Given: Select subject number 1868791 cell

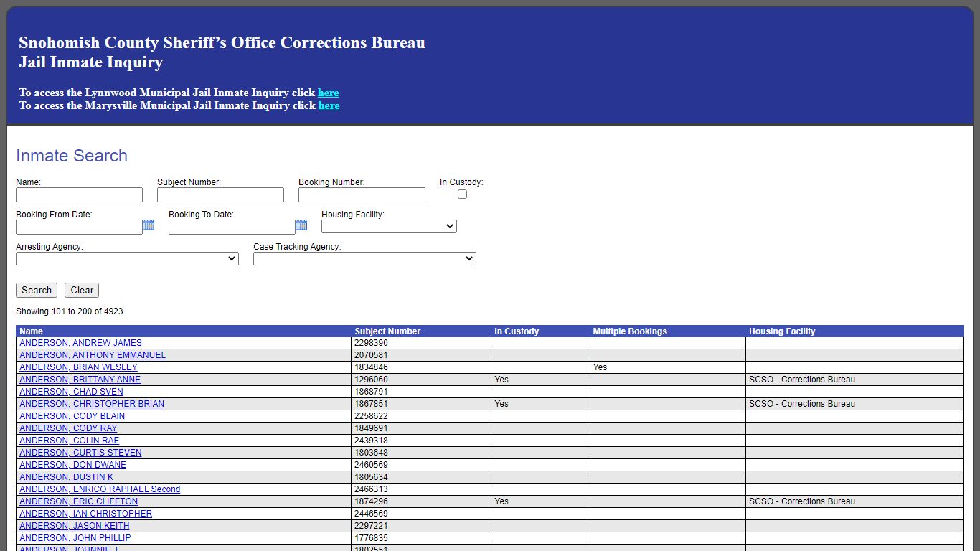Looking at the screenshot, I should (421, 392).
